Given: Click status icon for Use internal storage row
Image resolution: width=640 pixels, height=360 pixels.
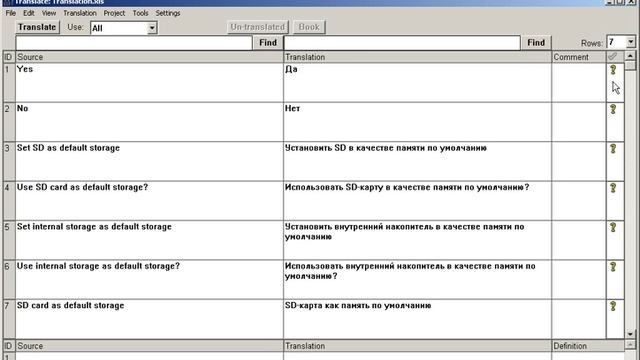Looking at the screenshot, I should tap(613, 267).
